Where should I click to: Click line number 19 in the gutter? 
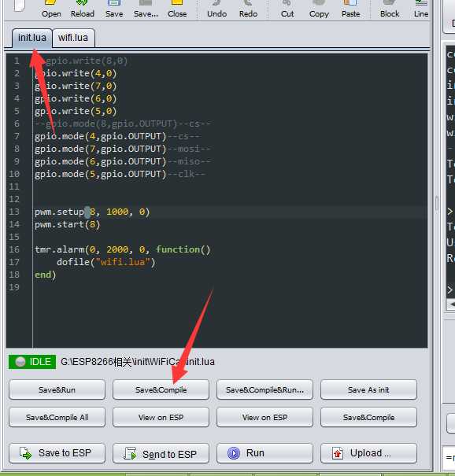[x=14, y=287]
